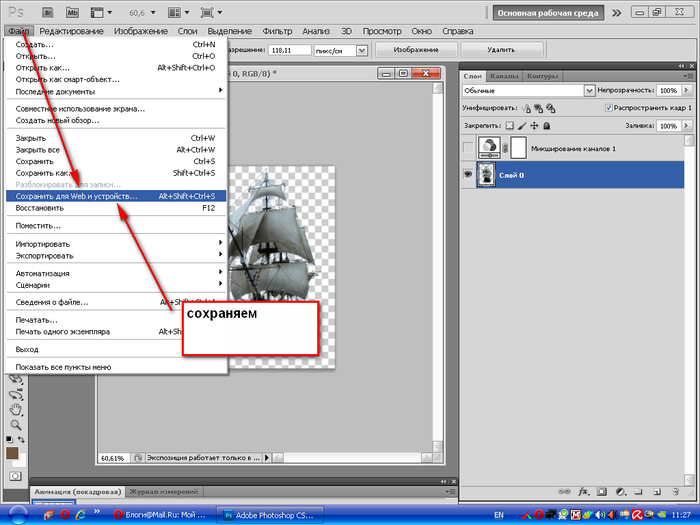
Task: Click the lock position move icon
Action: [534, 126]
